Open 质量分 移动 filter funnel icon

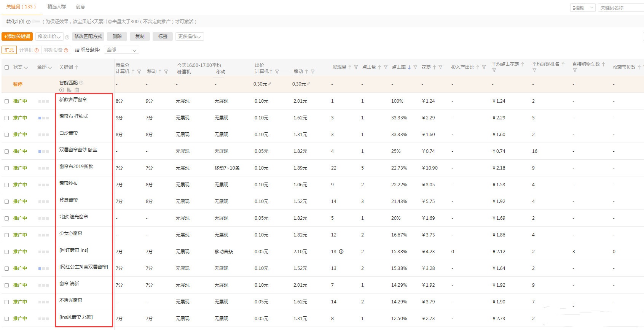[x=166, y=71]
